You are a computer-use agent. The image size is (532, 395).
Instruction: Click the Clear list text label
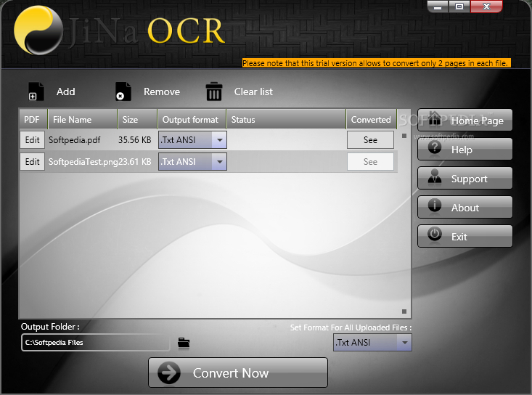pos(253,91)
